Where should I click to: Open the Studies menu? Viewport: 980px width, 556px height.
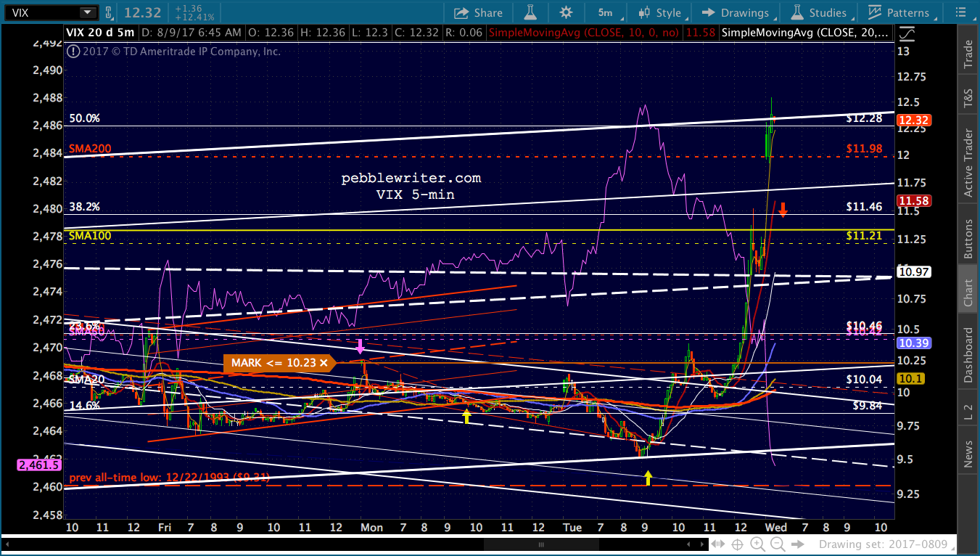click(x=819, y=12)
